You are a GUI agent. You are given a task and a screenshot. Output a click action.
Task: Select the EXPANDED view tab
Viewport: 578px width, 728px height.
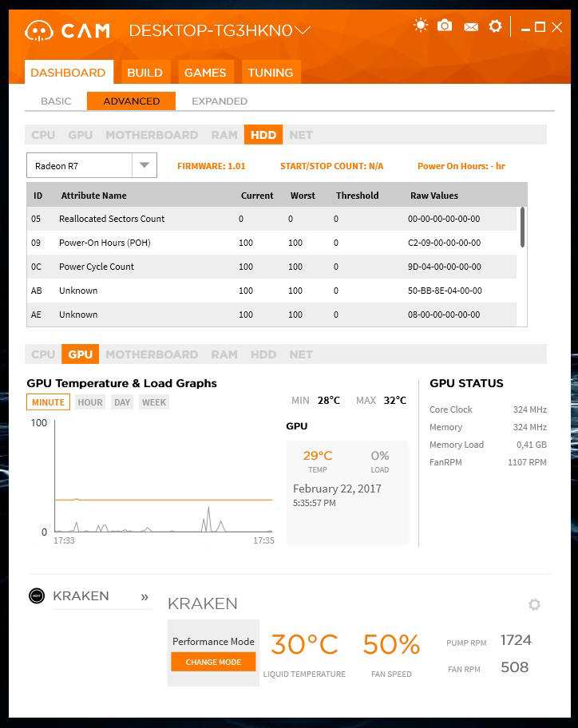(220, 101)
